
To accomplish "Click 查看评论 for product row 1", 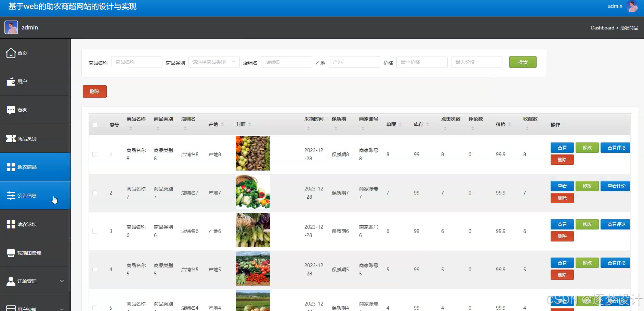I will pos(616,148).
